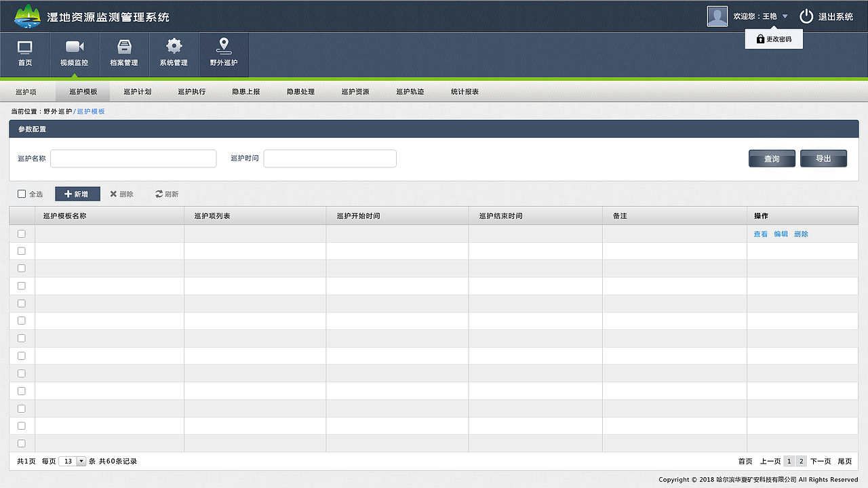Go to 尾页 last page
Viewport: 868px width, 488px height.
[x=845, y=462]
